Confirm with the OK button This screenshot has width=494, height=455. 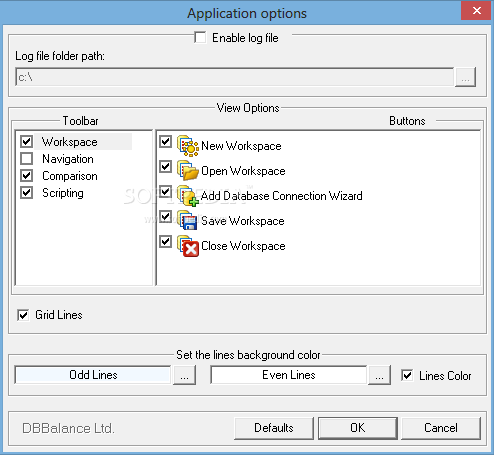tap(358, 428)
